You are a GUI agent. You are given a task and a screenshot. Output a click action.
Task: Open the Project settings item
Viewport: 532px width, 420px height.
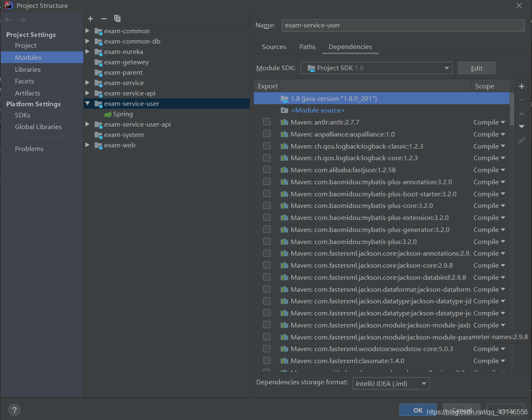(26, 46)
